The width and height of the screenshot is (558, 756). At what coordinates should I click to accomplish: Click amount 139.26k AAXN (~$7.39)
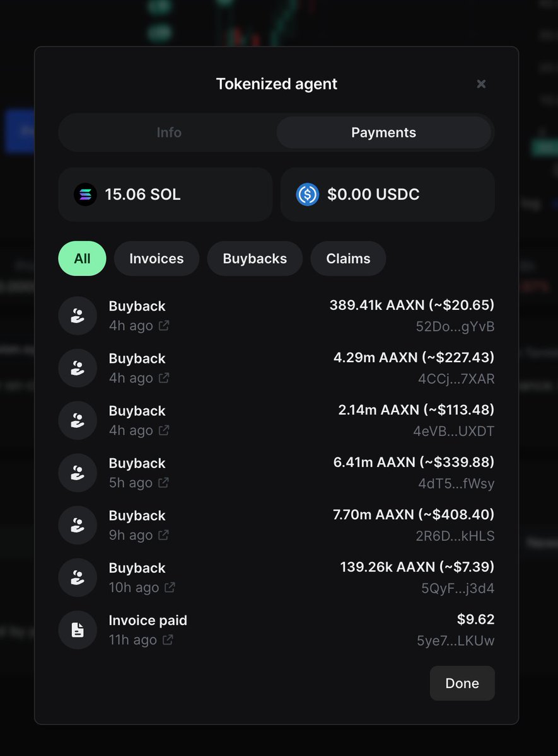pos(417,567)
